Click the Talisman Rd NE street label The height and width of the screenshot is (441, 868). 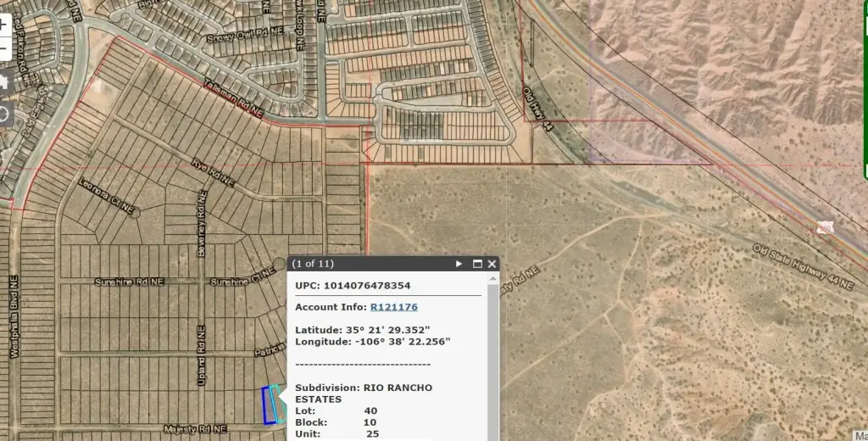coord(233,98)
